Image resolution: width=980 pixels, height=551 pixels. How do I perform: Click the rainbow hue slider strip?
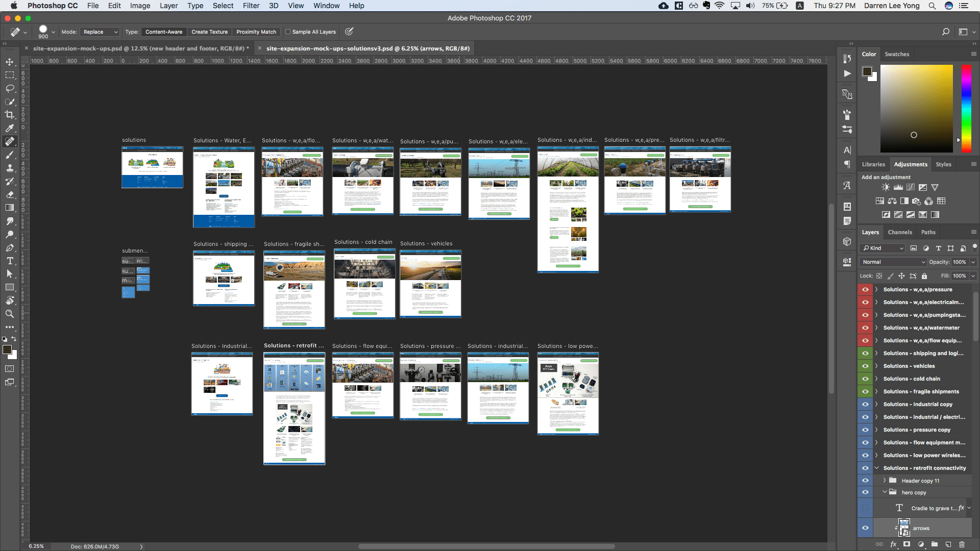point(966,108)
